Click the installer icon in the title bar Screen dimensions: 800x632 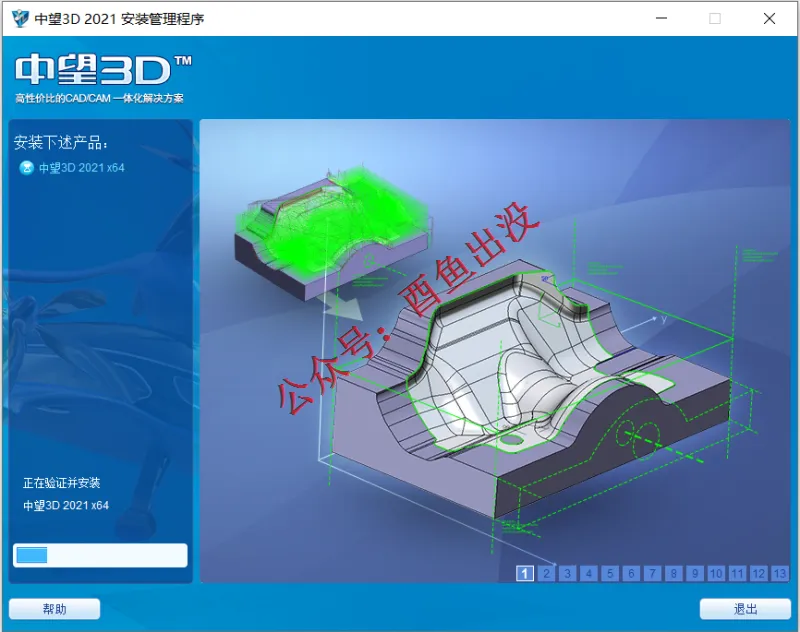[x=20, y=19]
